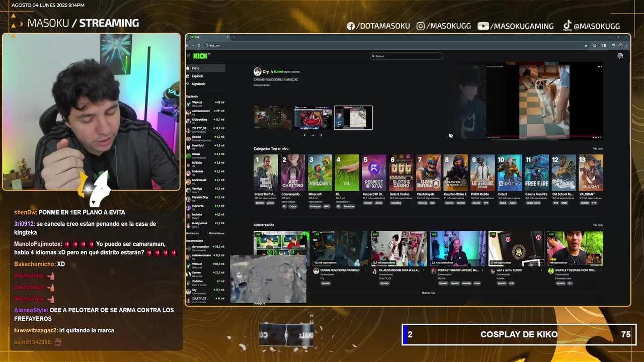The height and width of the screenshot is (362, 644).
Task: Open the Counter-Strike 2 category card
Action: pos(456,173)
